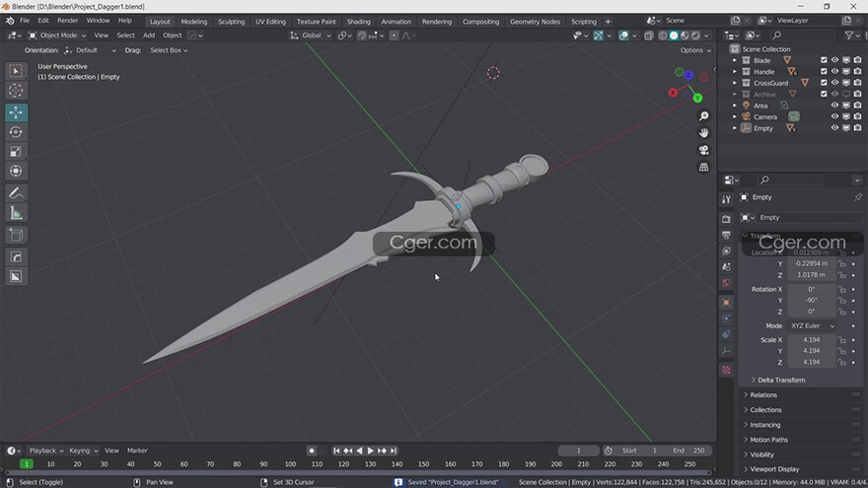Toggle camera view icon

pos(703,150)
